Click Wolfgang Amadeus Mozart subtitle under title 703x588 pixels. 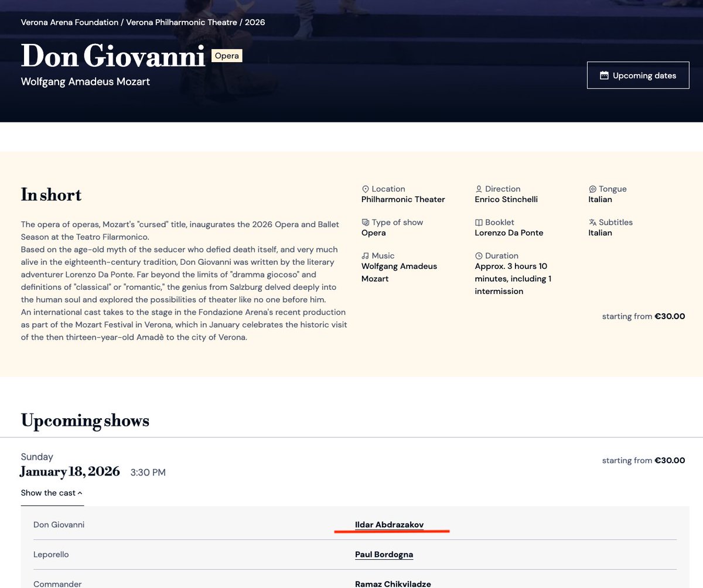point(86,81)
